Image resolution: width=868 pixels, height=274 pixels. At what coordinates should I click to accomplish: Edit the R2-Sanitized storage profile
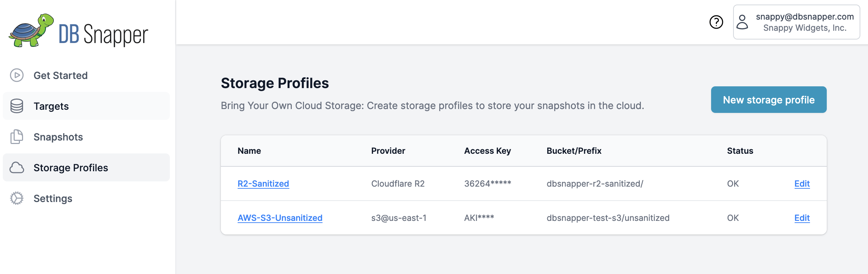802,183
